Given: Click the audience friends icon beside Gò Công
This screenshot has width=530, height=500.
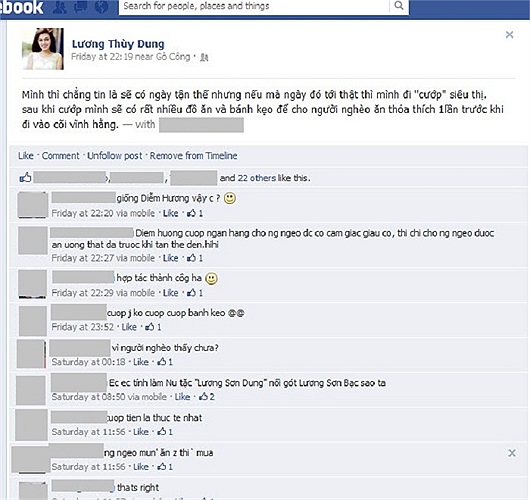Looking at the screenshot, I should point(204,57).
